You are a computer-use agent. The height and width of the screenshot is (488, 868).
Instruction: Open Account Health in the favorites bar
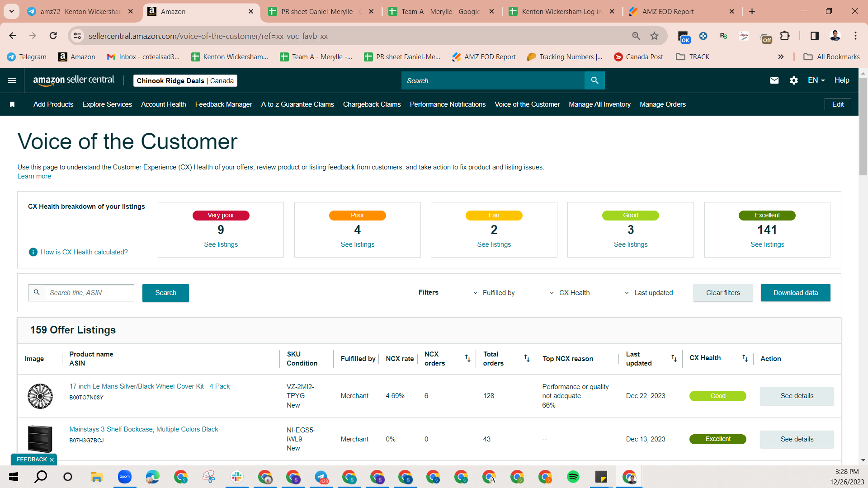tap(164, 104)
